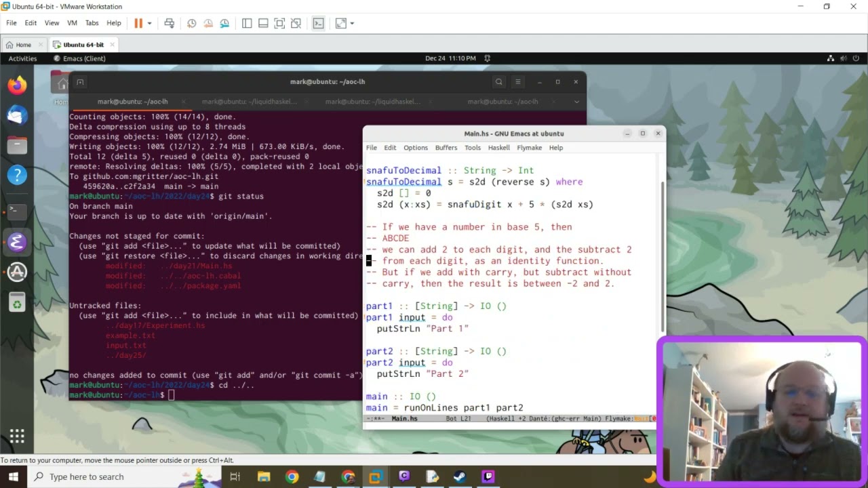The height and width of the screenshot is (488, 868).
Task: Open the VMware Tabs menu
Action: [x=92, y=23]
